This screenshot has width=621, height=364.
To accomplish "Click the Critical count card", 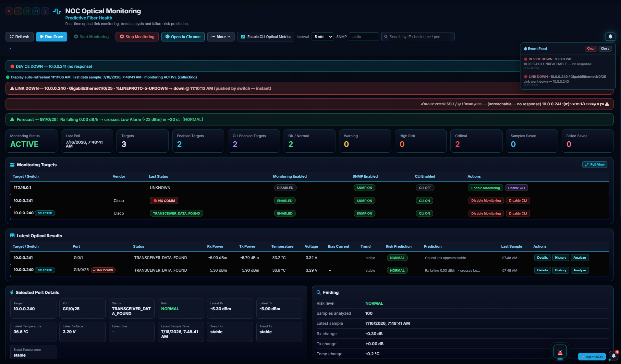I will [476, 141].
